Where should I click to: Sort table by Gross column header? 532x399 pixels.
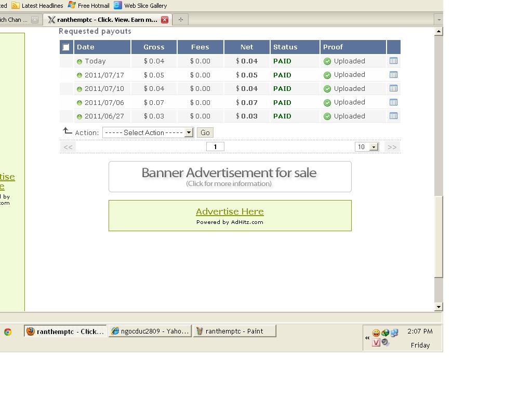pos(154,47)
